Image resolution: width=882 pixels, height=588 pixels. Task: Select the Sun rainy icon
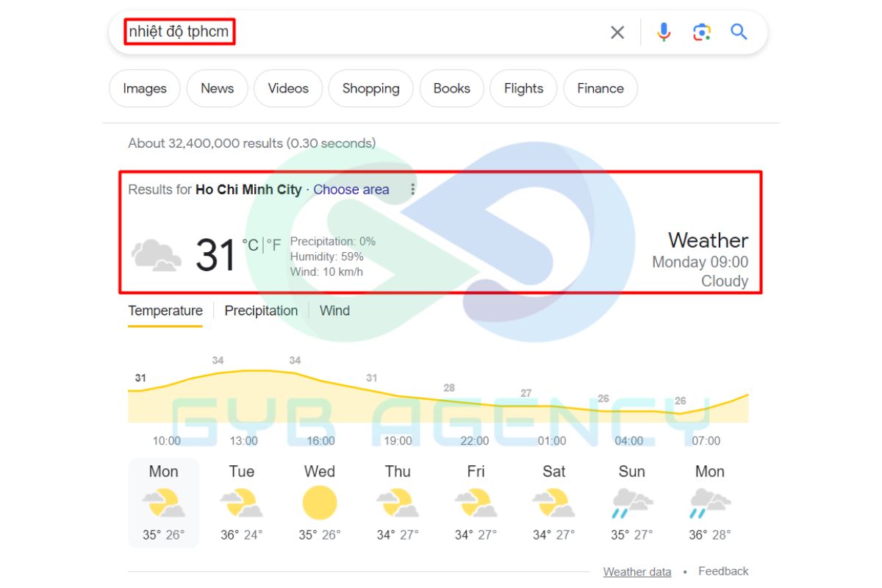pyautogui.click(x=632, y=504)
